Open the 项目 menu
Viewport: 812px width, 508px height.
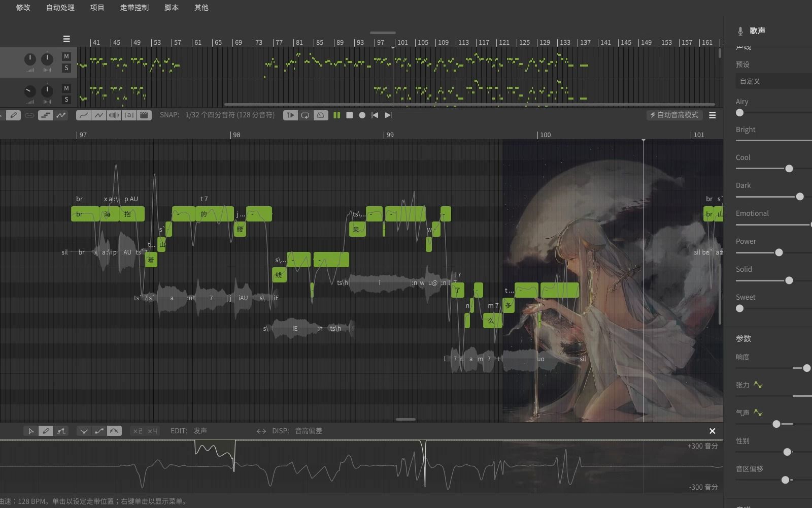(x=97, y=8)
